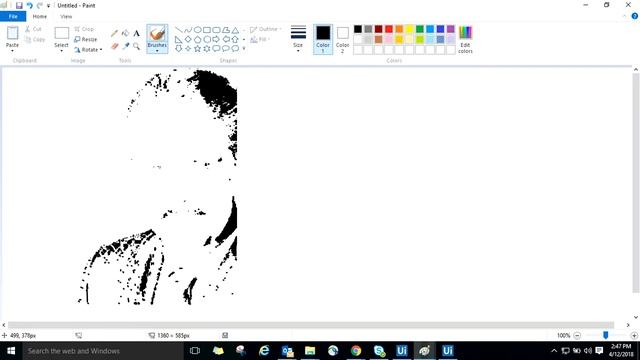Click the zoom in plus button
The height and width of the screenshot is (360, 640).
pos(634,336)
